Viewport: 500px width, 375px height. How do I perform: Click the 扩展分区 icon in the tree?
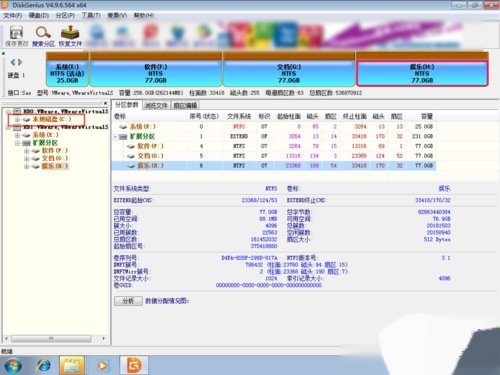point(26,143)
